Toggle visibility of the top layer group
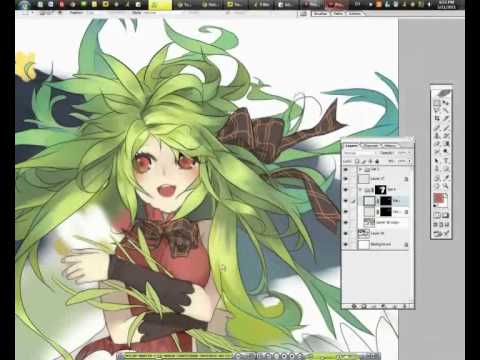The height and width of the screenshot is (360, 480). click(346, 170)
